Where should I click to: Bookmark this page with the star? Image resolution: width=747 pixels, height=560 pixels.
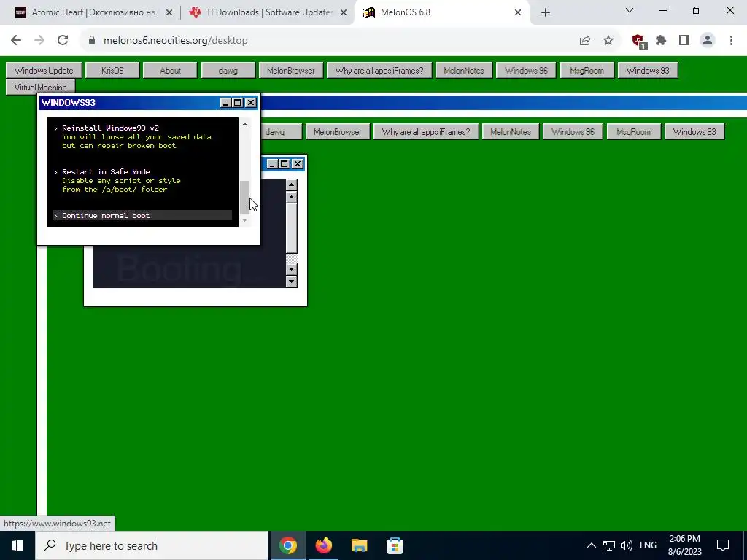[608, 41]
